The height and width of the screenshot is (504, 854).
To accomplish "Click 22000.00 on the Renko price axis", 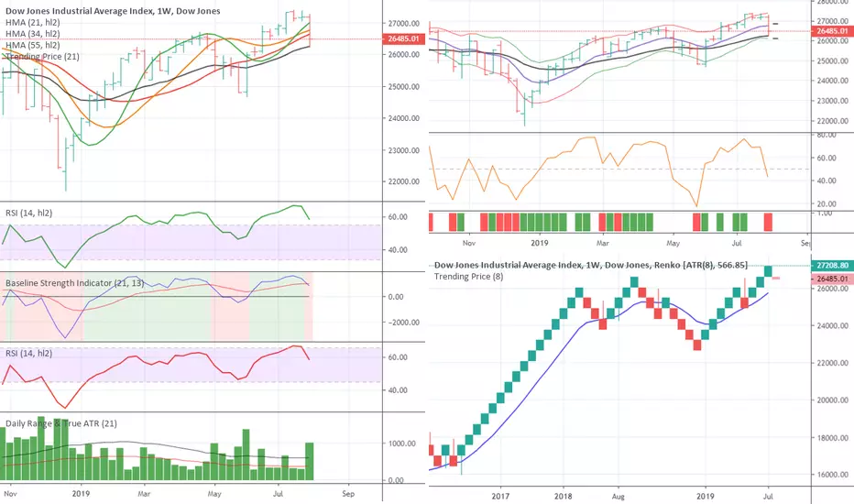I will pos(832,363).
